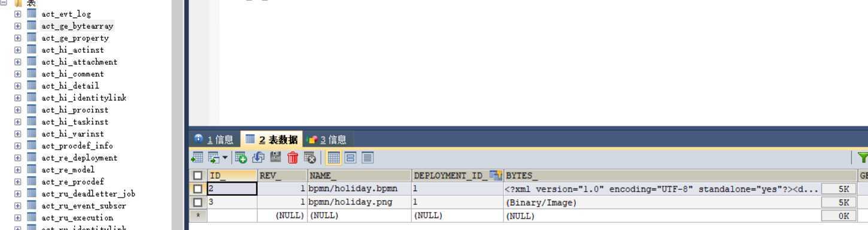This screenshot has width=868, height=230.
Task: Select the 2 表数据 tab
Action: click(272, 140)
